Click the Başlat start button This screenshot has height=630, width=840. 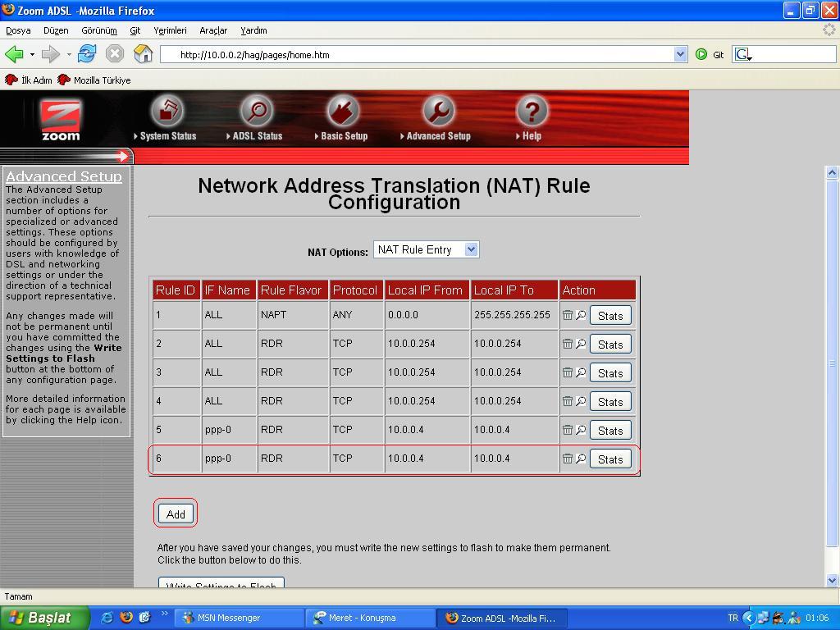click(x=44, y=618)
